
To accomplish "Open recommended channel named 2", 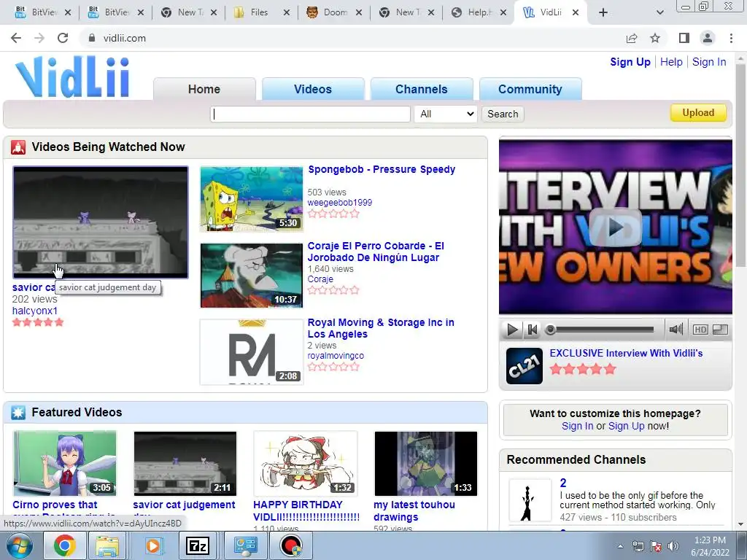I will [563, 483].
